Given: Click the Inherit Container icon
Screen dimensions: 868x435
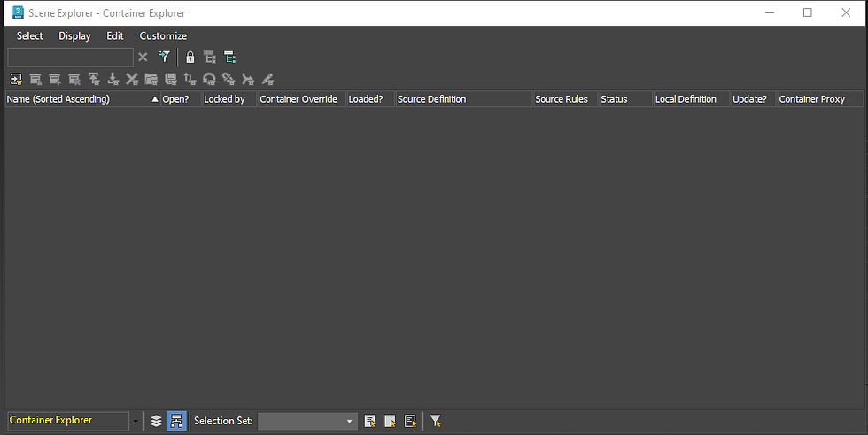Looking at the screenshot, I should [x=16, y=79].
